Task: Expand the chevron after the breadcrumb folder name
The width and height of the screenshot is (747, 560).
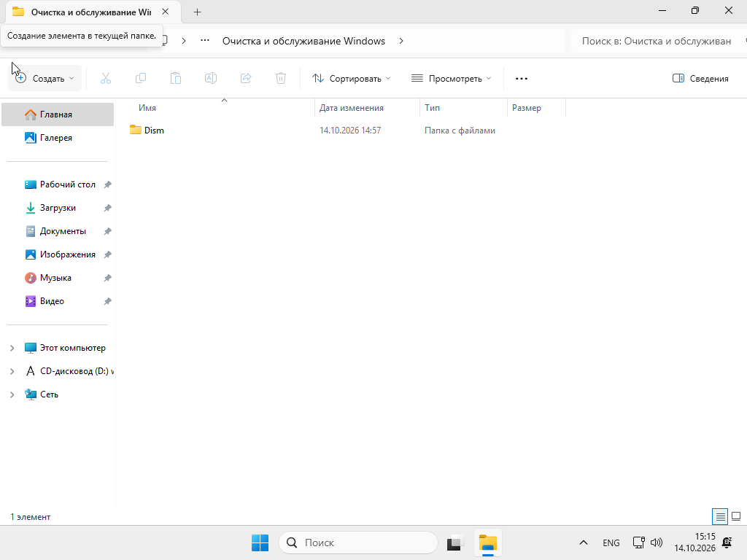Action: (x=401, y=42)
